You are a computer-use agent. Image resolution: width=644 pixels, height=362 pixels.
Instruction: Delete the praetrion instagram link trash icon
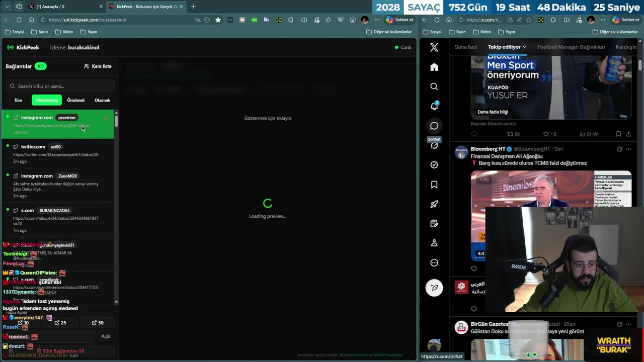tap(106, 119)
